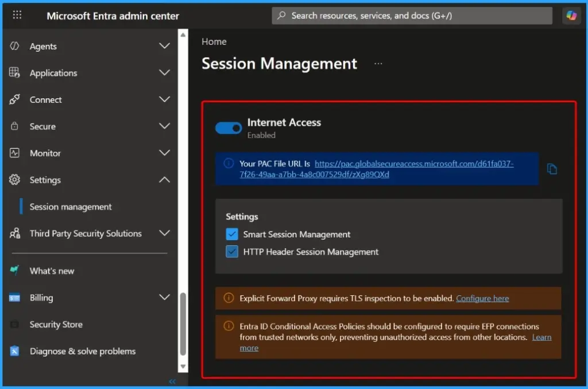
Task: Click the Settings section heading in panel
Action: point(242,217)
